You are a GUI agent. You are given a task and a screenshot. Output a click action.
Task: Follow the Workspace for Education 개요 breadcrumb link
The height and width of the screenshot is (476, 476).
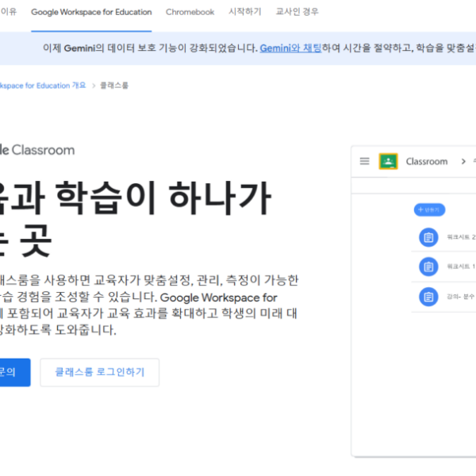click(x=43, y=86)
